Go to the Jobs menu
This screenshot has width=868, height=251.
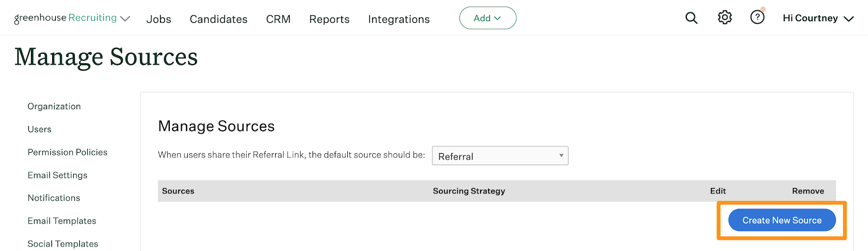coord(159,19)
